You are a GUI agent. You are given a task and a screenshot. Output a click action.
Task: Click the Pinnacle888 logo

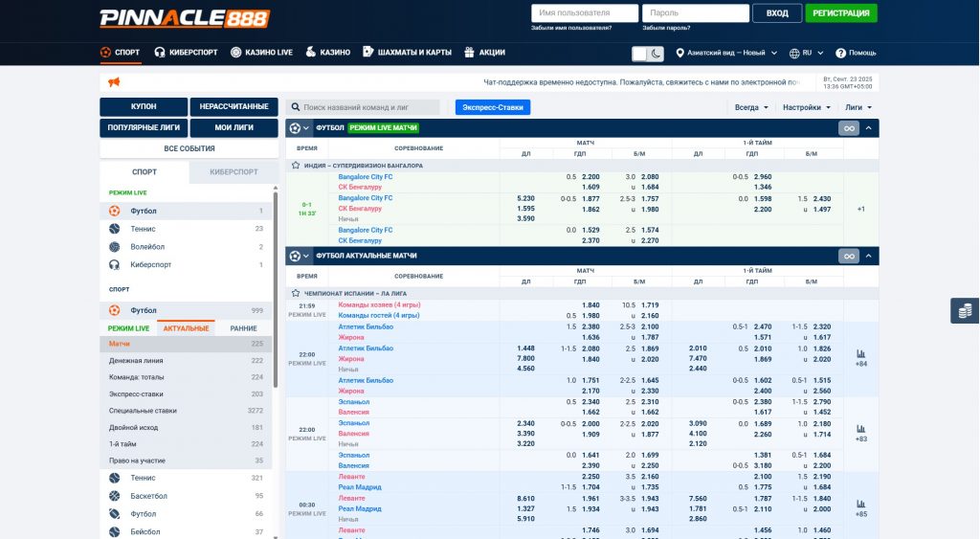pos(185,18)
